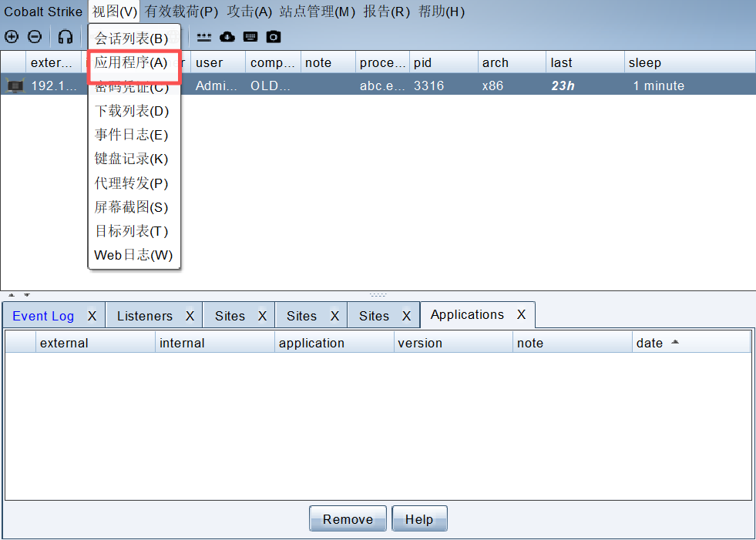Viewport: 756px width, 540px height.
Task: Open the 报告(R) menu
Action: (x=387, y=12)
